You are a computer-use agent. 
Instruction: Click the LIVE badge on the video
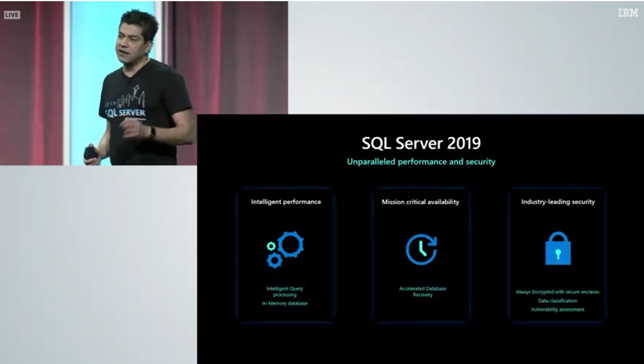pos(12,15)
